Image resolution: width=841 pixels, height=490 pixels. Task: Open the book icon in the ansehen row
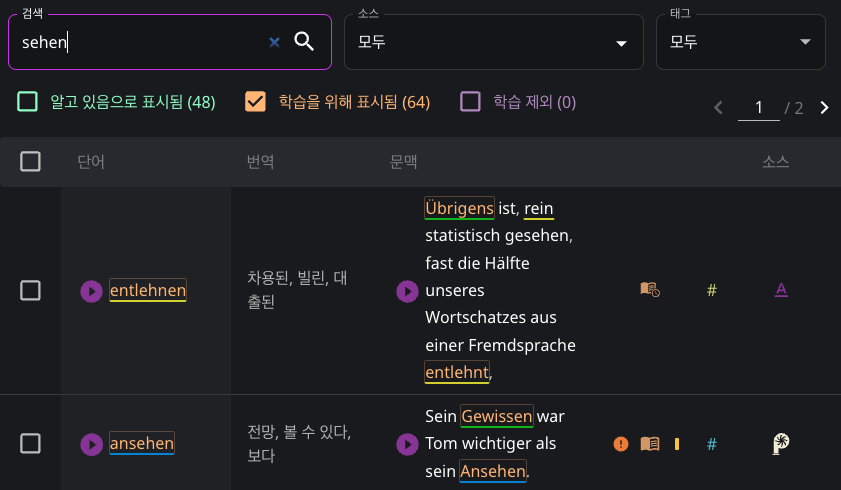pos(650,444)
